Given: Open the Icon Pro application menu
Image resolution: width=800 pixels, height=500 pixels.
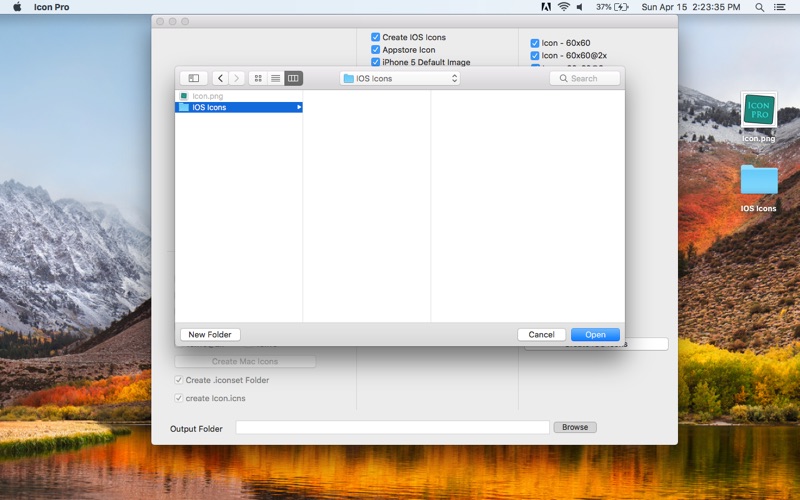Looking at the screenshot, I should (52, 7).
